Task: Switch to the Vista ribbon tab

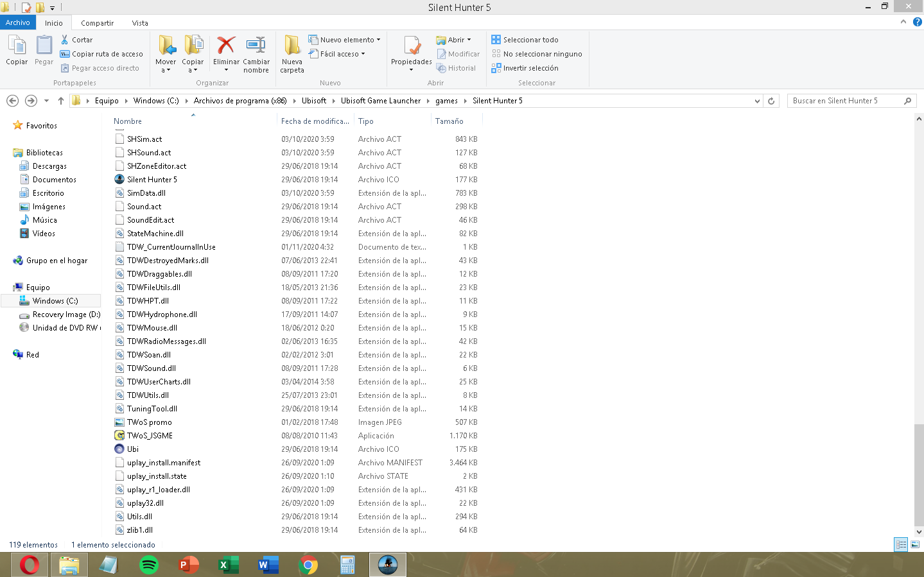Action: (x=140, y=23)
